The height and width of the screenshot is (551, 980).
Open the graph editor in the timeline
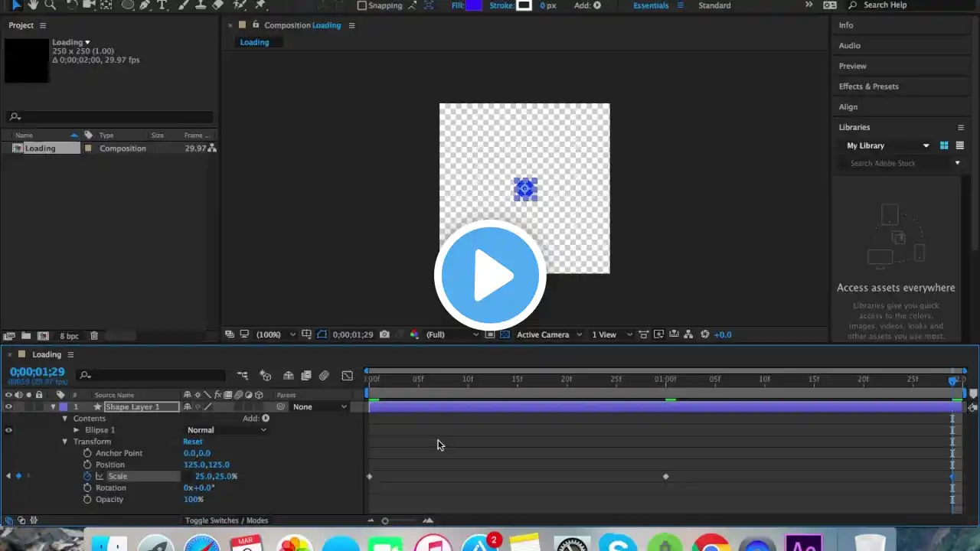click(347, 375)
